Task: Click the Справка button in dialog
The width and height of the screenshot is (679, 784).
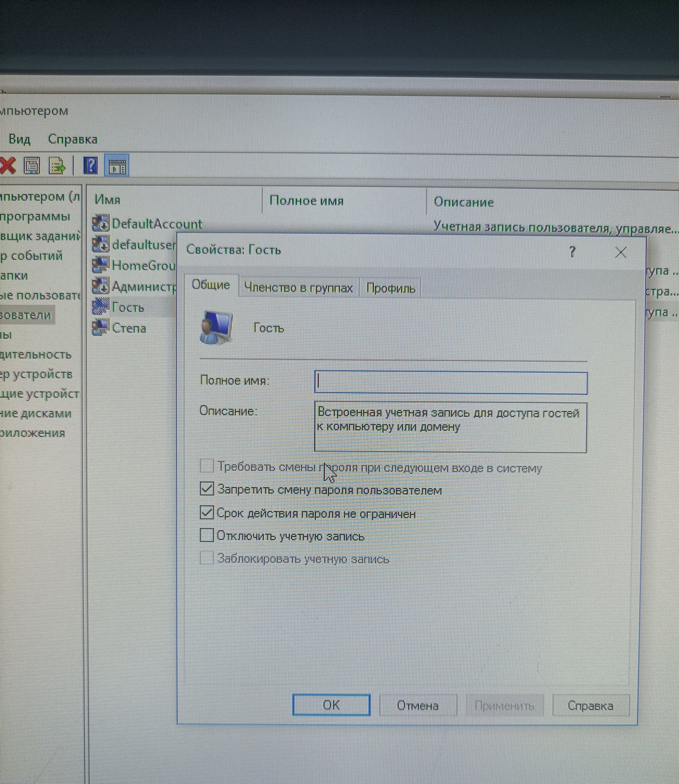Action: [590, 705]
